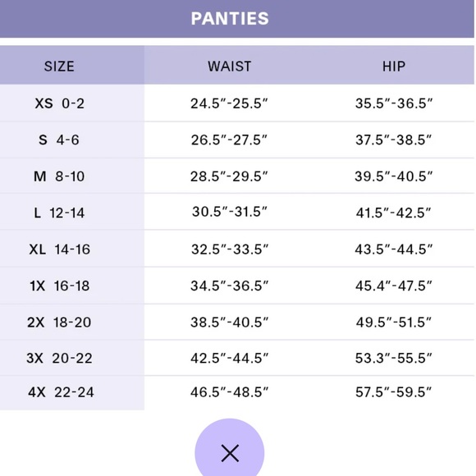Select the M 8-10 size row
476x476 pixels.
[x=237, y=176]
